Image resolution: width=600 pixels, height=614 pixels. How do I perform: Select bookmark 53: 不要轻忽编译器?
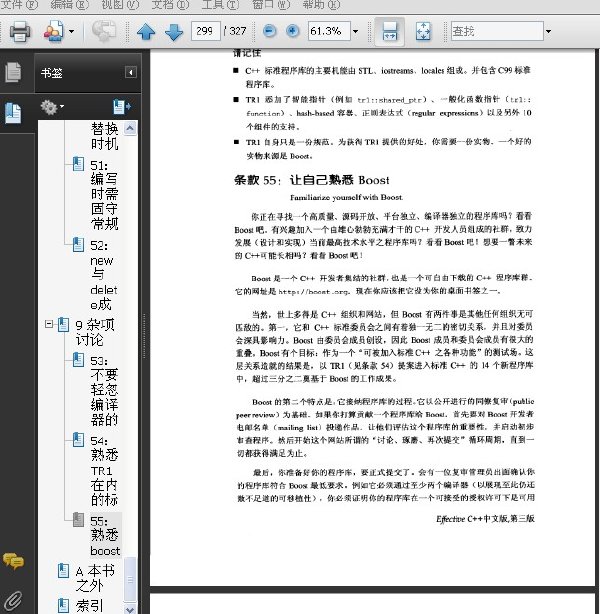click(104, 390)
